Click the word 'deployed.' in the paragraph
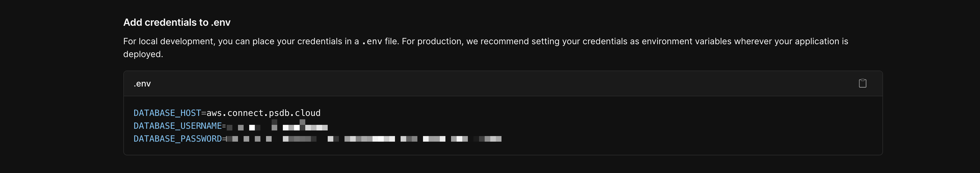The width and height of the screenshot is (980, 173). coord(143,54)
